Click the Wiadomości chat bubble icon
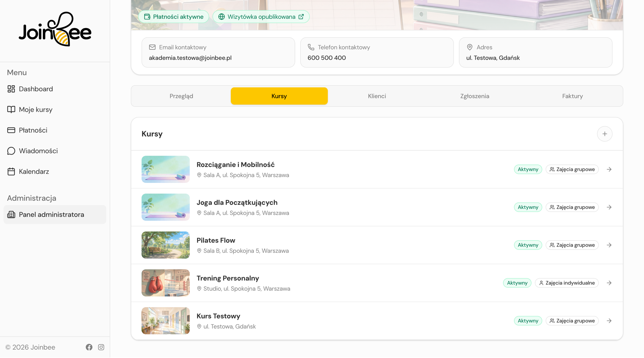 [11, 151]
